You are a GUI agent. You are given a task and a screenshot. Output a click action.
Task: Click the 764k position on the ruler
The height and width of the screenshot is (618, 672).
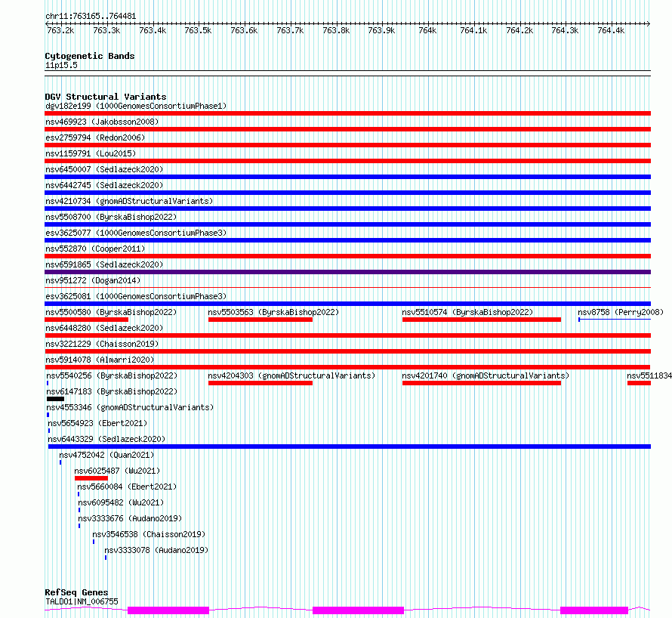(427, 30)
